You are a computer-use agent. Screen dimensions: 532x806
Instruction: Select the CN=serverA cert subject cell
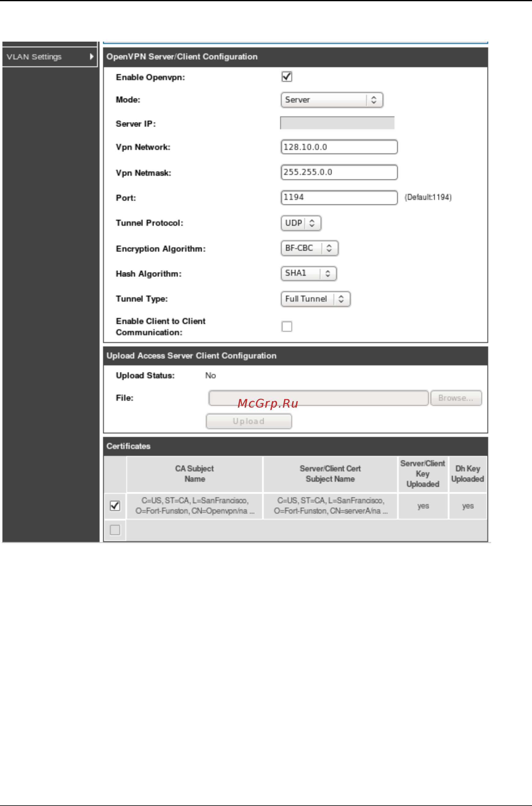click(x=330, y=506)
